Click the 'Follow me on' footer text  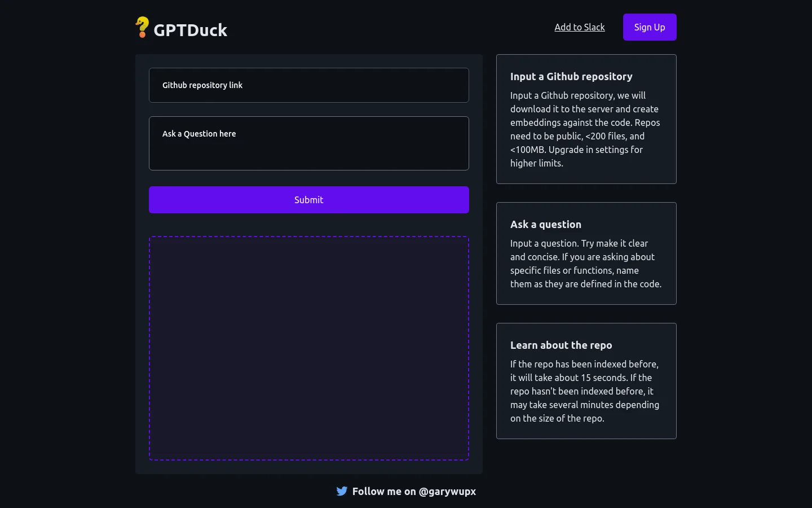(383, 492)
